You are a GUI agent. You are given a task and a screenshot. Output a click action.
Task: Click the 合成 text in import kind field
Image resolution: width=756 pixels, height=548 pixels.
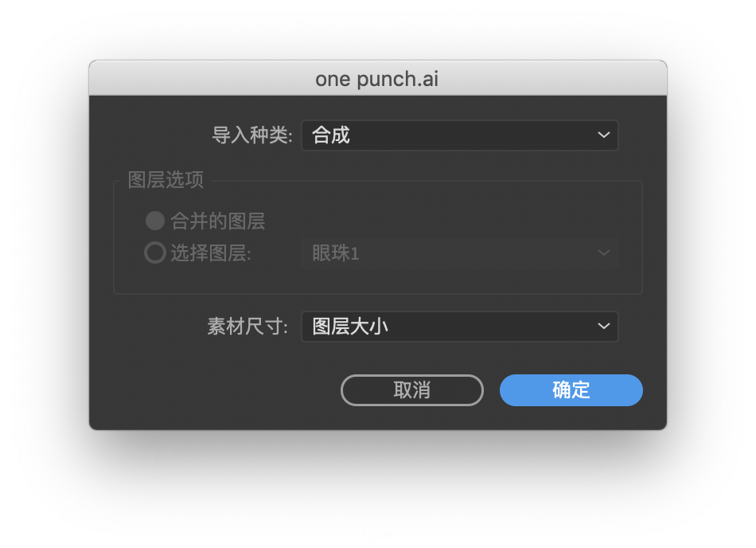pyautogui.click(x=331, y=135)
